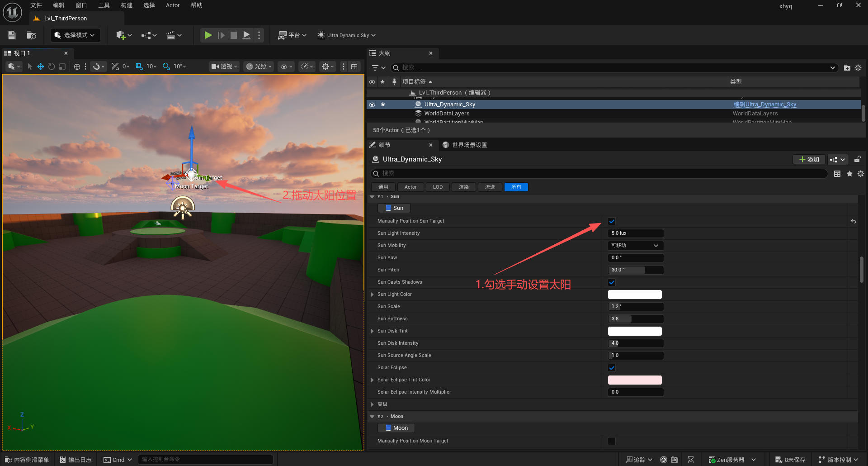This screenshot has width=868, height=466.
Task: Hide Ultra_Dynamic_Sky with its eye icon
Action: click(372, 105)
